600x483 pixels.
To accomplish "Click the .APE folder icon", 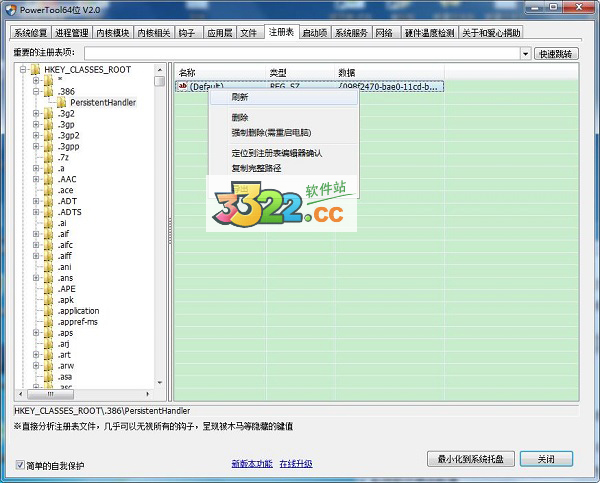I will [x=48, y=289].
